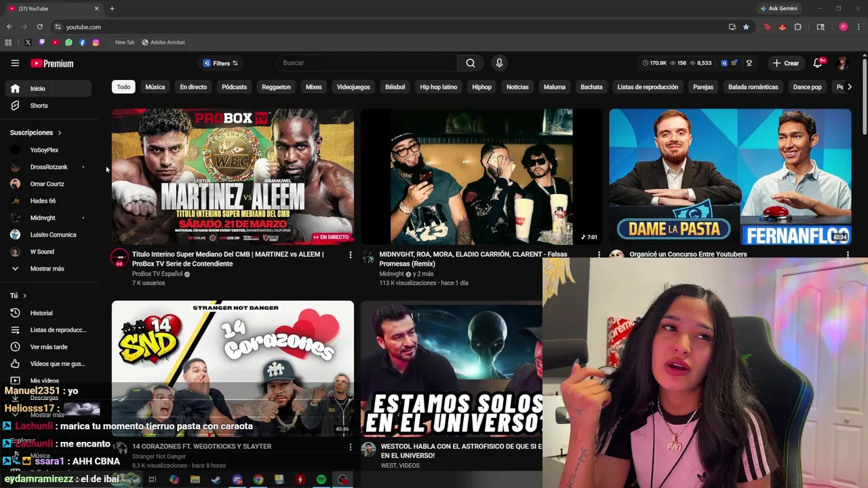Click the Crear button
The height and width of the screenshot is (488, 868).
(x=786, y=63)
